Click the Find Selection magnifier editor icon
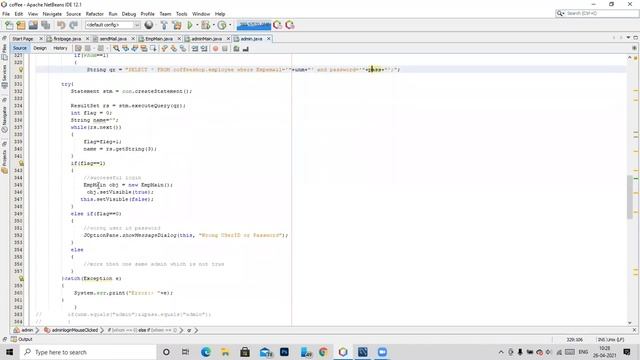The width and height of the screenshot is (640, 360). coord(116,49)
